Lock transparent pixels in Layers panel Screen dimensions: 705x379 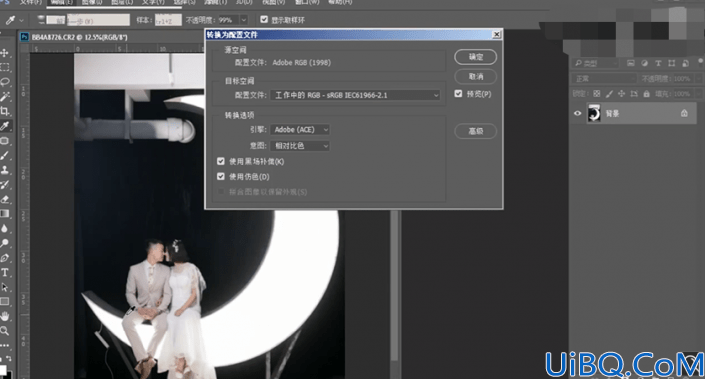click(x=597, y=94)
